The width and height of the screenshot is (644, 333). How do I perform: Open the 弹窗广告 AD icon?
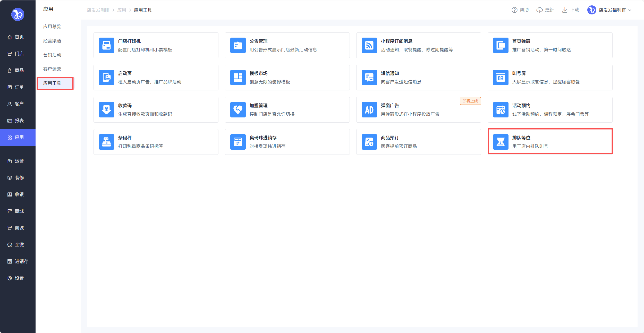[x=369, y=110]
